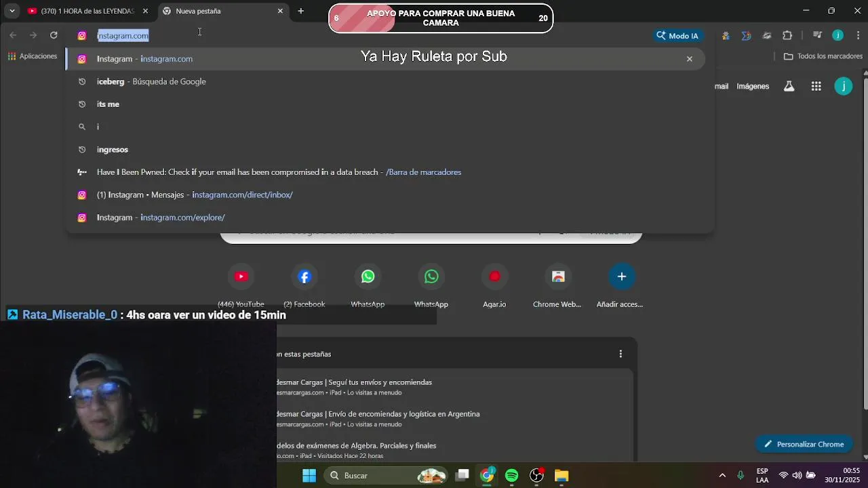Open the Extensions puzzle-piece menu
868x488 pixels.
(x=787, y=35)
